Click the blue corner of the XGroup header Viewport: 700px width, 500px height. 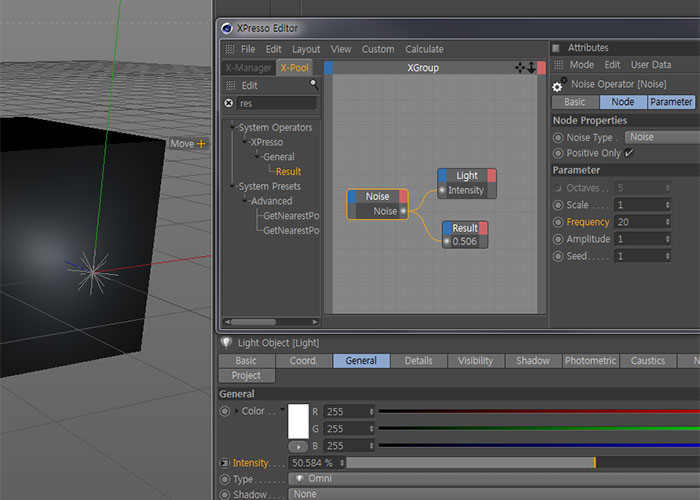point(328,68)
